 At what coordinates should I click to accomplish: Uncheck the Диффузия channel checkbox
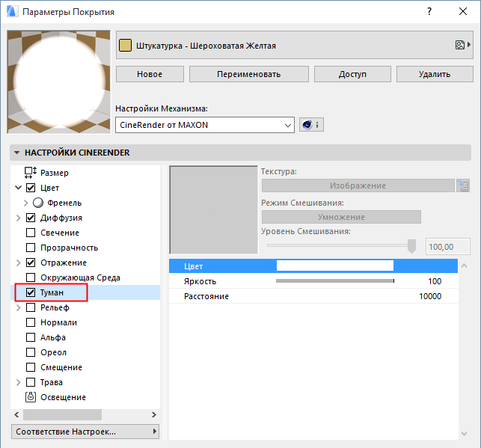click(x=31, y=218)
